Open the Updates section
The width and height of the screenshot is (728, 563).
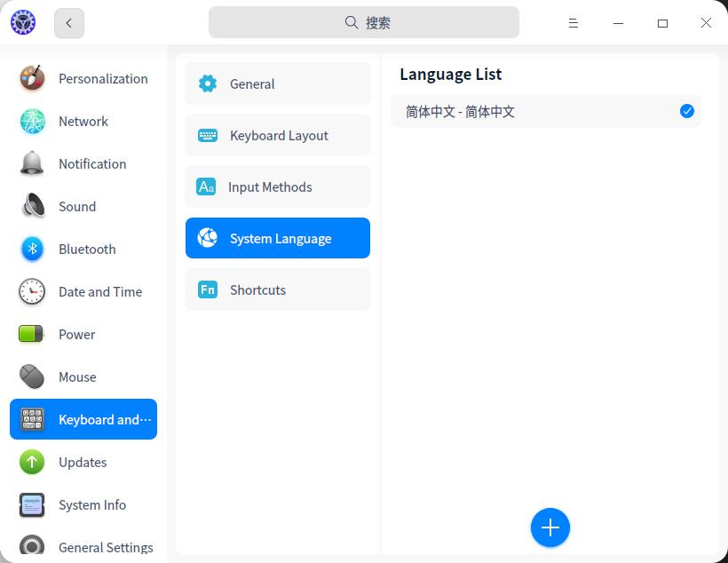coord(82,462)
